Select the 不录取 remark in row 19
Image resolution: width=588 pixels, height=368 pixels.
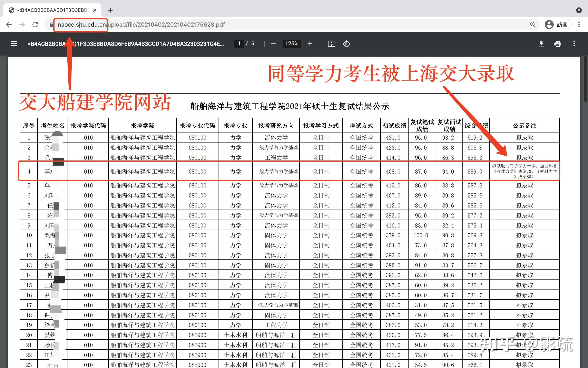click(525, 325)
